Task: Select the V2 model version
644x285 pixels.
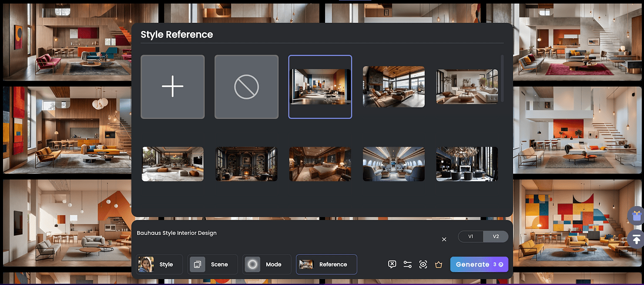Action: point(496,237)
